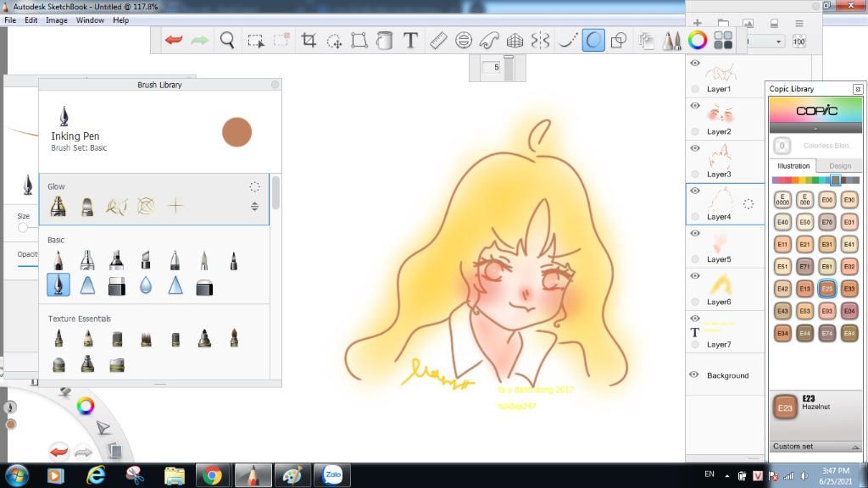Viewport: 868px width, 488px height.
Task: Switch to the Design tab in Copic Library
Action: pos(840,166)
